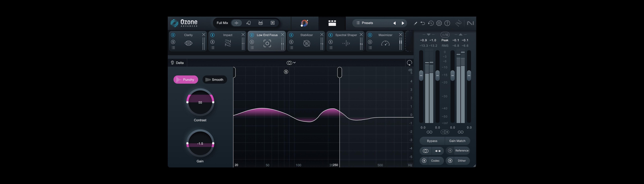Enable the Dither power toggle
Screen dimensions: 644x184
[x=450, y=161]
